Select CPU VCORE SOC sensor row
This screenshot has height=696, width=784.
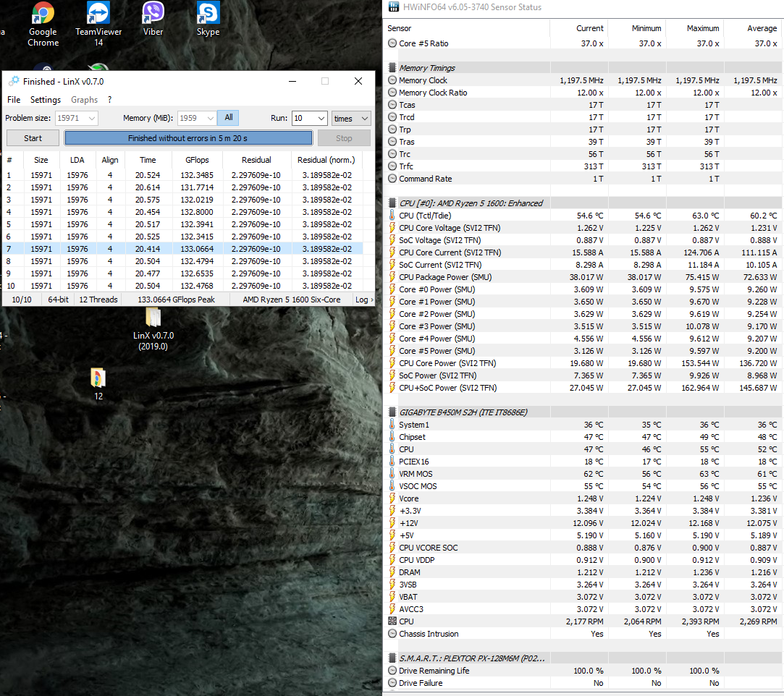point(583,548)
